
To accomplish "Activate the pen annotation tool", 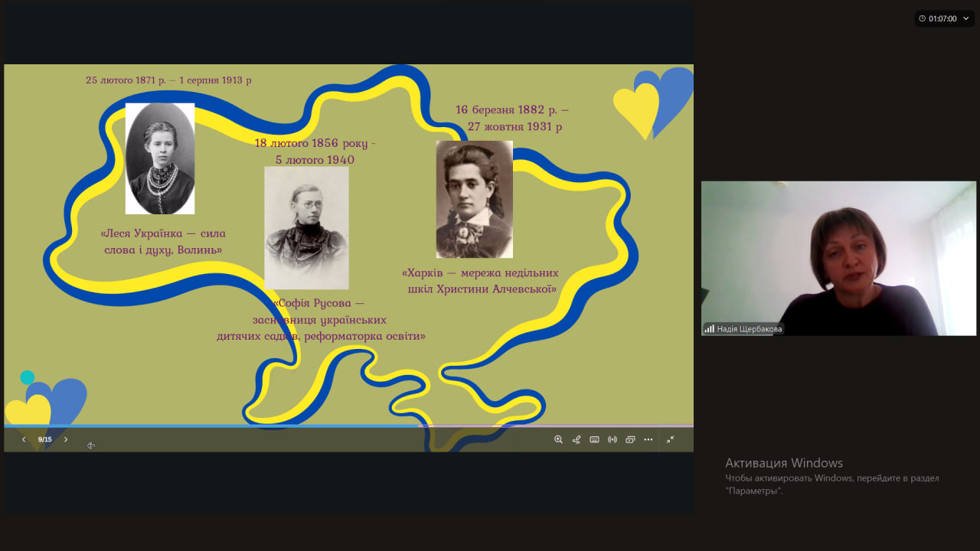I will click(577, 439).
